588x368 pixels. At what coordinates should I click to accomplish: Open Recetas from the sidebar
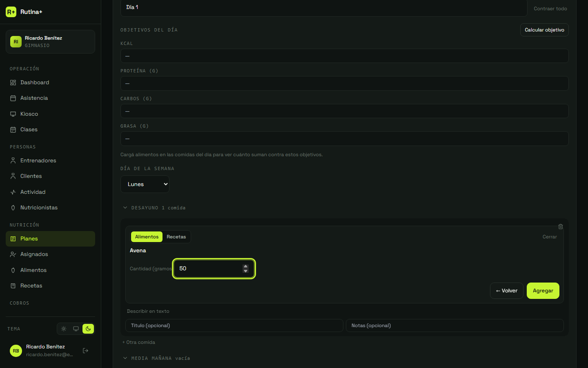pos(50,286)
